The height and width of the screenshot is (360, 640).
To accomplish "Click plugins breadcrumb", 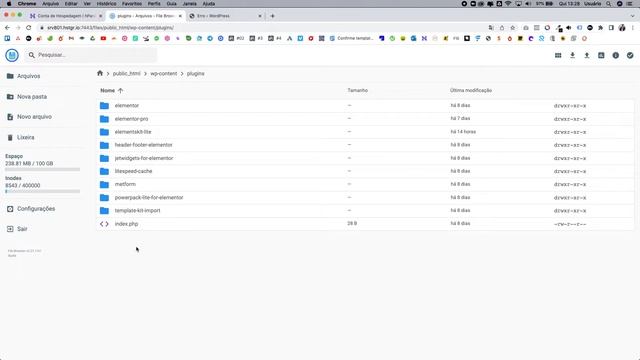I will tap(196, 73).
